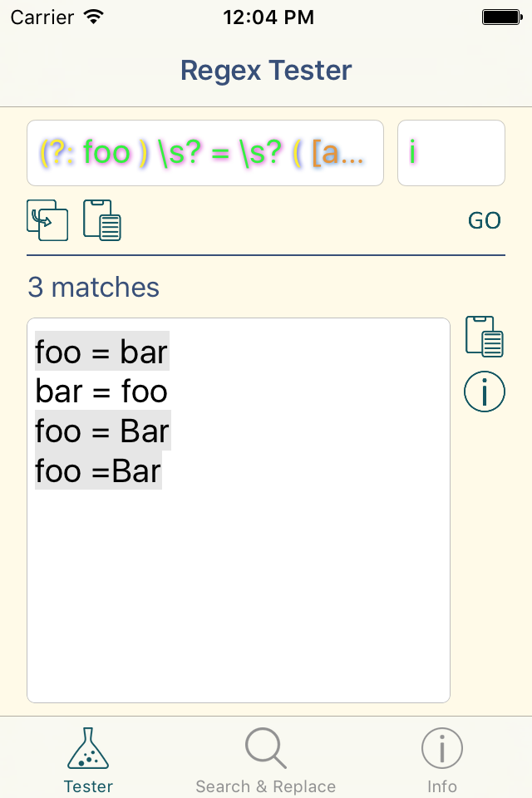Tap the clipboard icon beside the test text
Screen dimensions: 532x798
[x=484, y=337]
